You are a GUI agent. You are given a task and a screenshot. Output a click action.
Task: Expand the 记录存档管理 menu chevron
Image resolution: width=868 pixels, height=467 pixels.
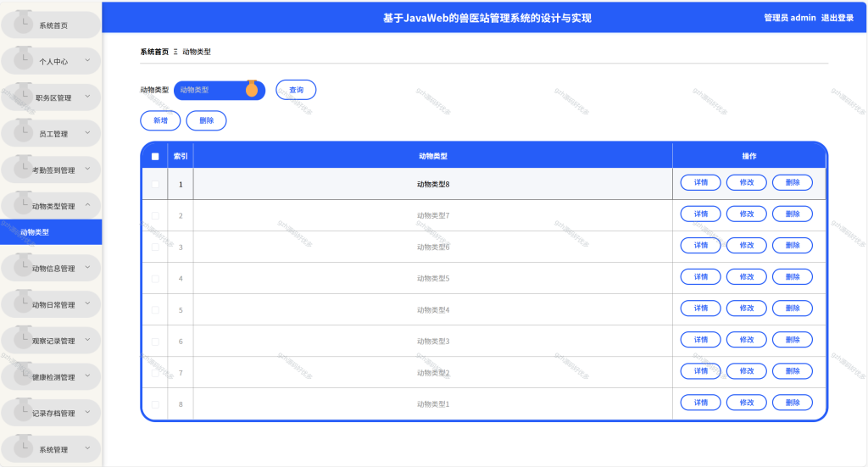(87, 412)
